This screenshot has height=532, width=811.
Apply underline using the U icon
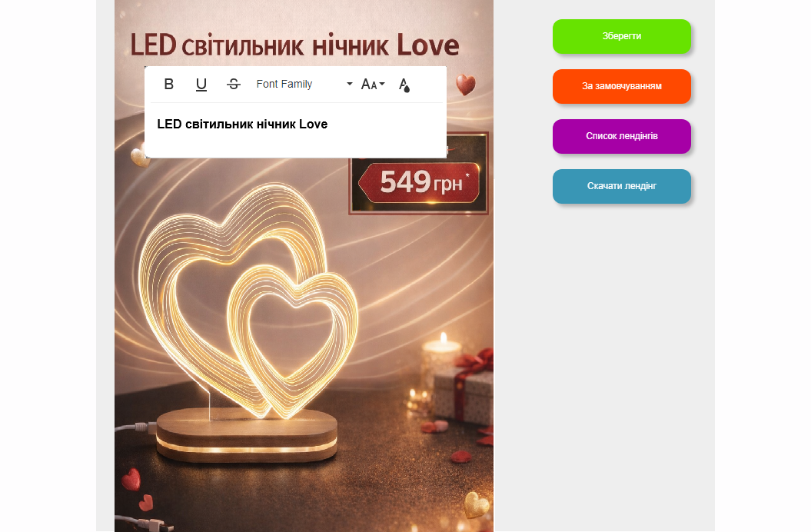pyautogui.click(x=201, y=84)
